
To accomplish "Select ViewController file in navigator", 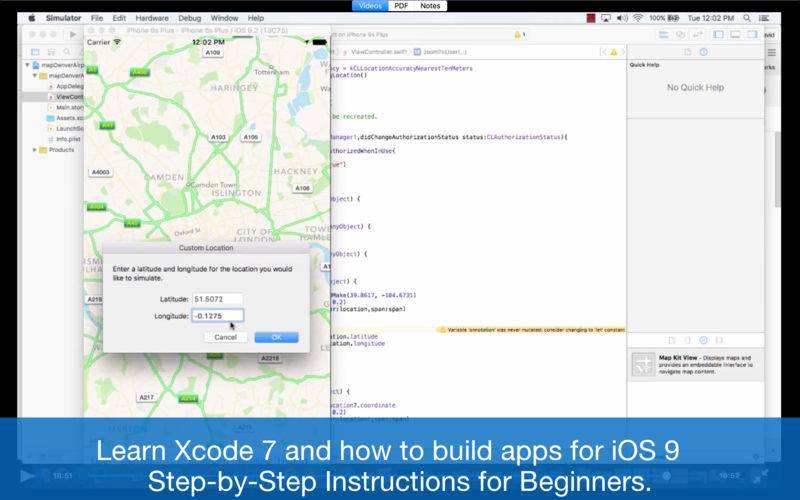I will click(x=65, y=96).
